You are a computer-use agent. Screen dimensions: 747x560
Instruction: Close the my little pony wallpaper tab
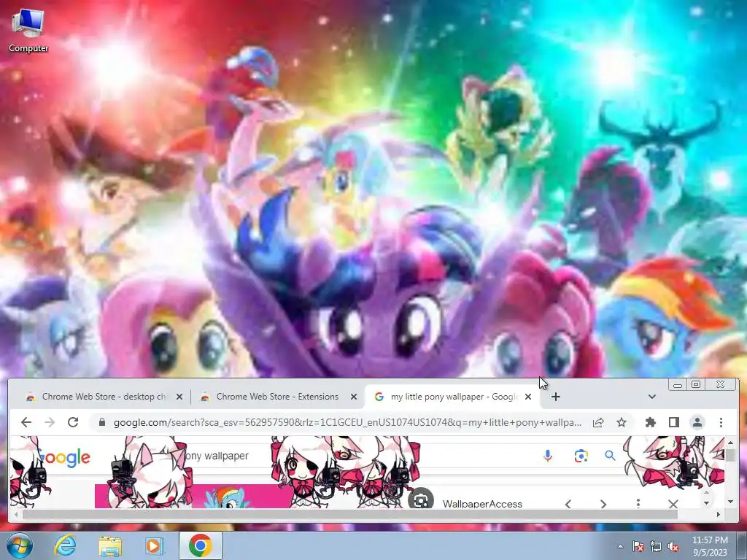pos(528,397)
